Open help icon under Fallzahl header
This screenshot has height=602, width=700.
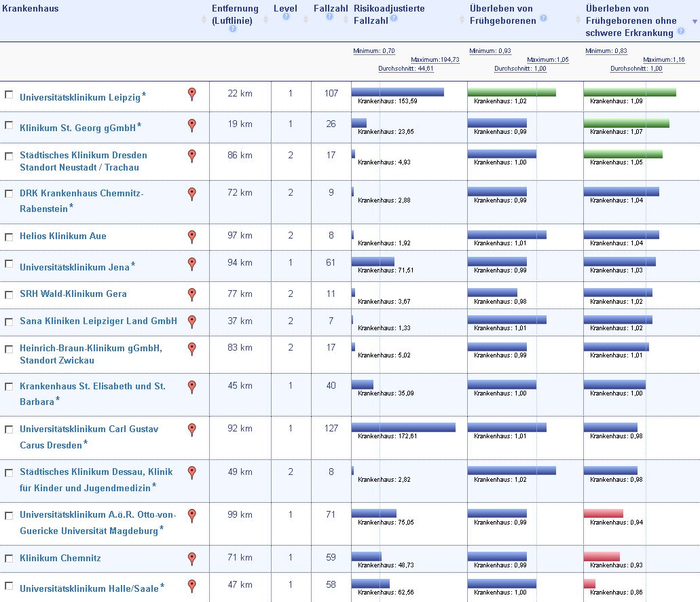tap(329, 17)
